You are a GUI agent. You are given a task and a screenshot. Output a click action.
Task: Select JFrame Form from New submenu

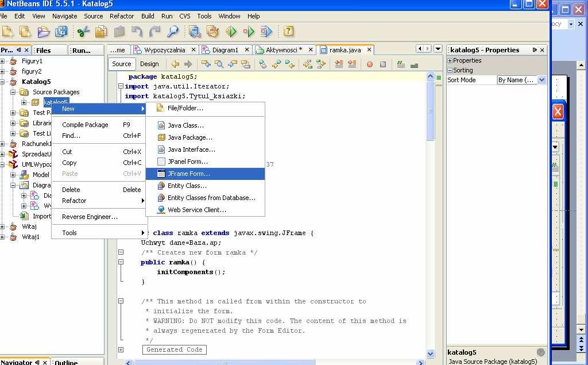[205, 174]
